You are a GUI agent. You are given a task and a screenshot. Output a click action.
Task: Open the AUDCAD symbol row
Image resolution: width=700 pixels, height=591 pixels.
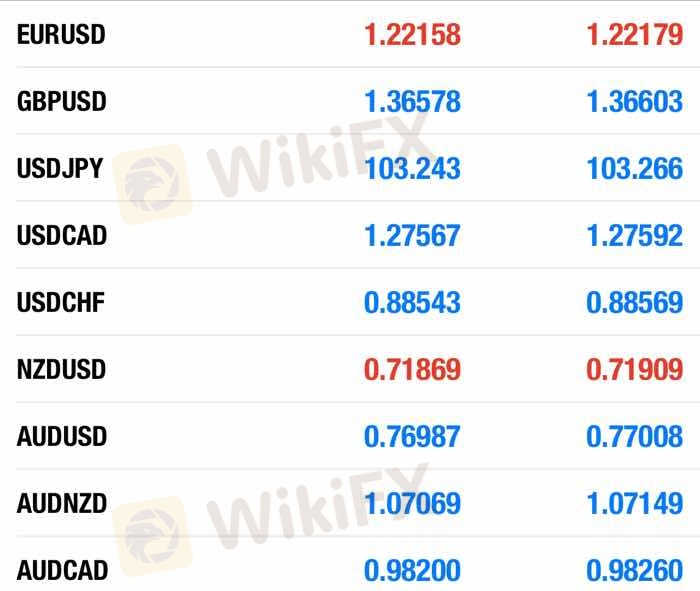350,564
